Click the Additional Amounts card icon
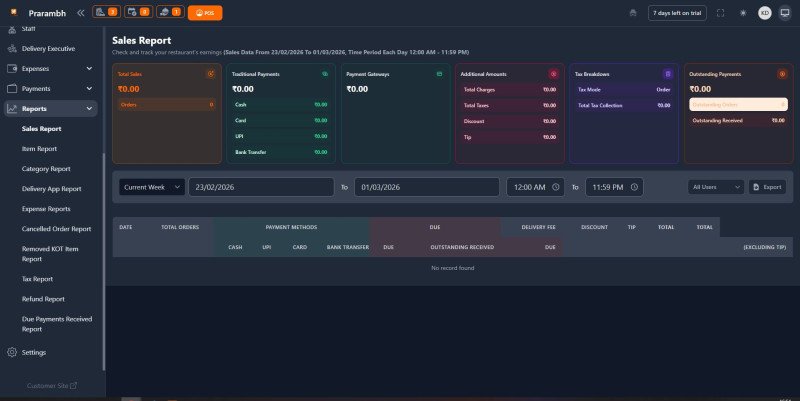Image resolution: width=800 pixels, height=401 pixels. 553,74
